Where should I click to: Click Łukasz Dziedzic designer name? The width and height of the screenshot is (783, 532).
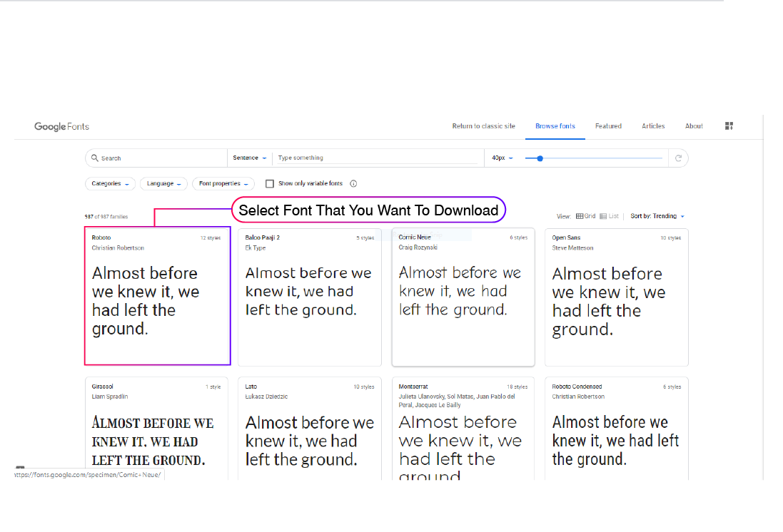pyautogui.click(x=266, y=397)
